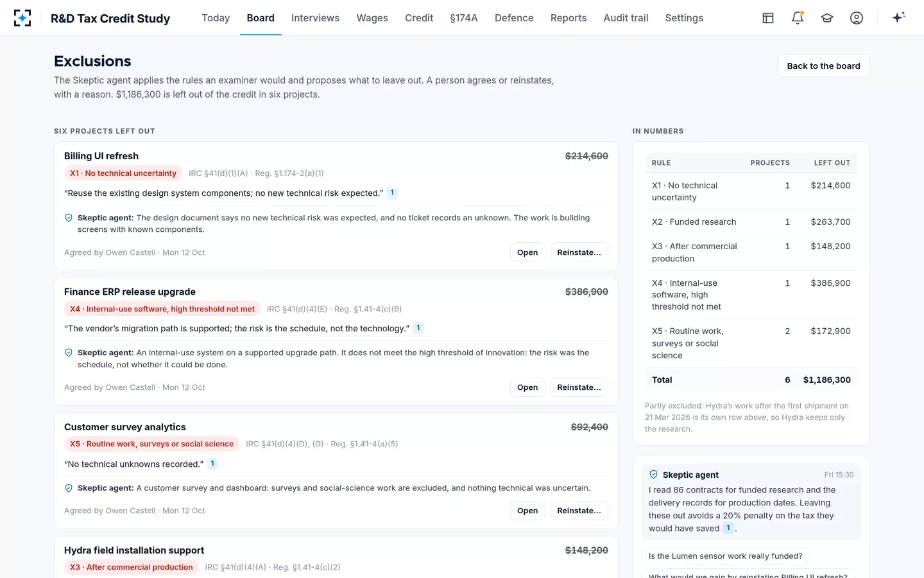Click the $1,186,300 total left out value
Screen dimensions: 924x578
[x=826, y=380]
